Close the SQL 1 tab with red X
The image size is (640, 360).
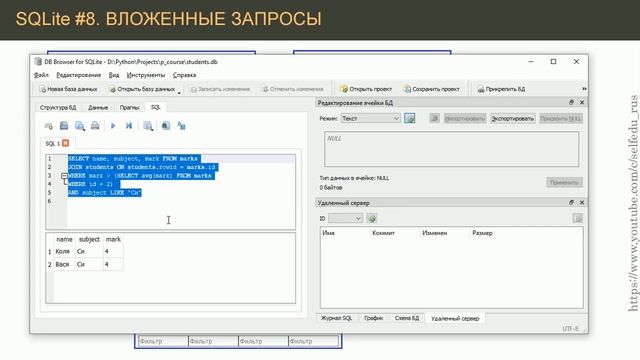(66, 143)
